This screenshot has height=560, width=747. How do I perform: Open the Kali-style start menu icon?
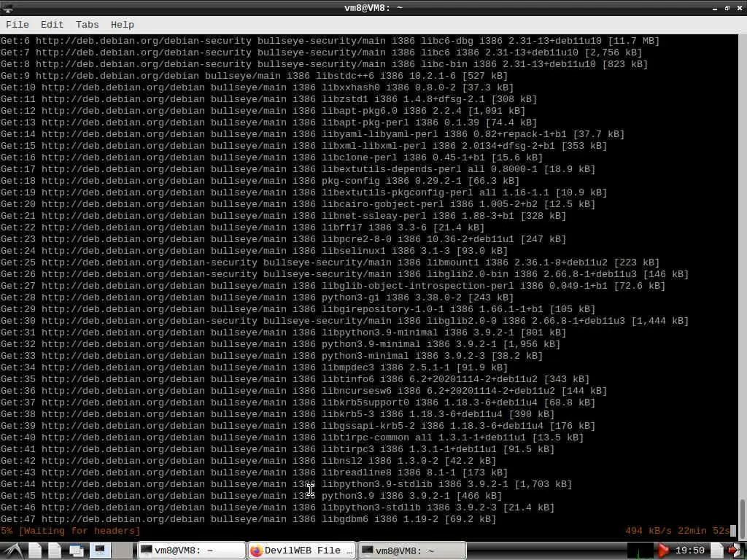pyautogui.click(x=12, y=551)
